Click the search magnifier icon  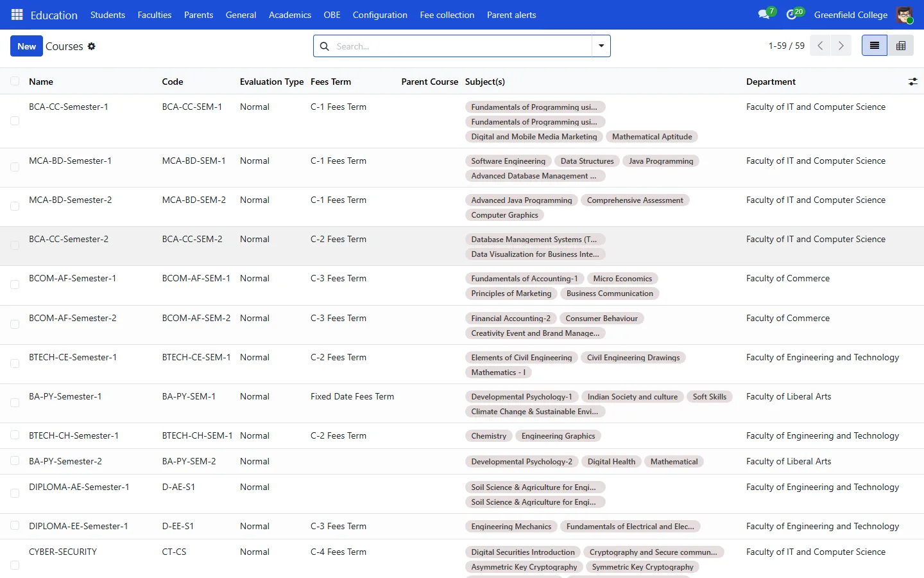325,46
